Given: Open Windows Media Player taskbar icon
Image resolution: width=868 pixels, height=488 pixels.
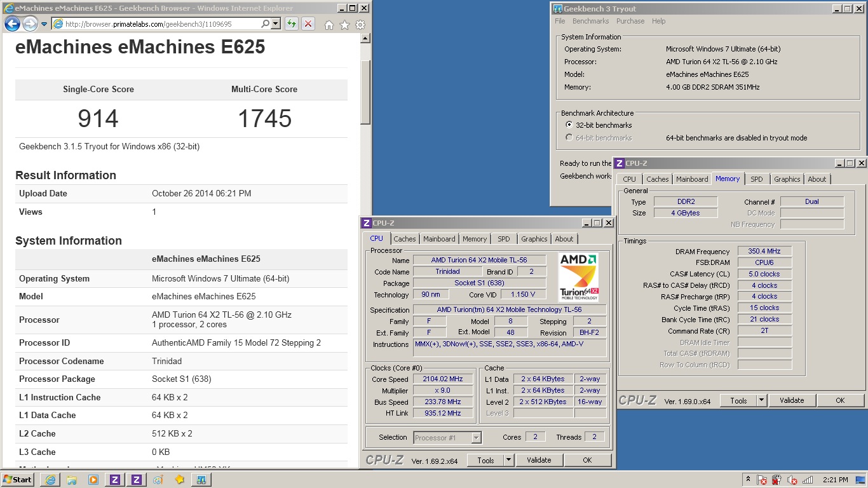Looking at the screenshot, I should (93, 480).
